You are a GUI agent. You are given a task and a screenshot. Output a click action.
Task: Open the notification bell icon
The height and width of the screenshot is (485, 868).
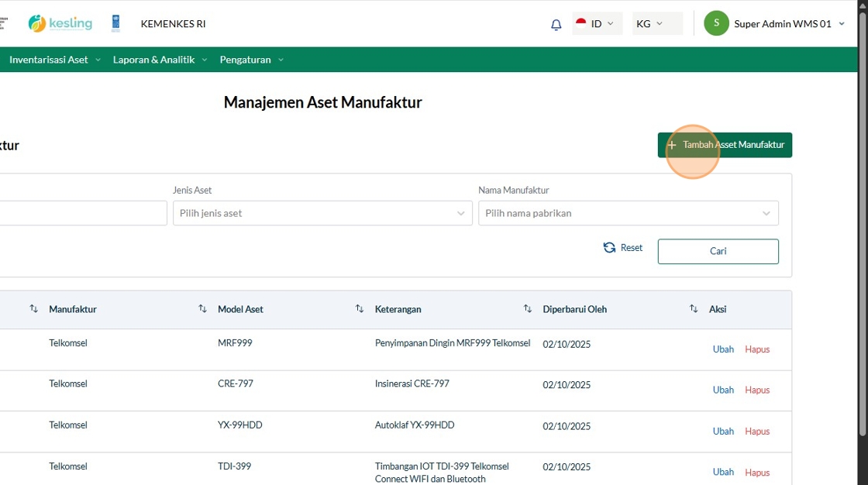point(556,25)
